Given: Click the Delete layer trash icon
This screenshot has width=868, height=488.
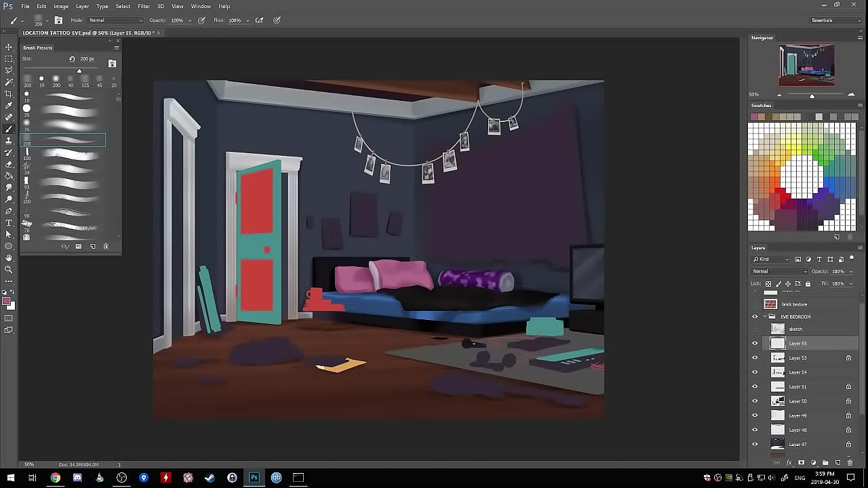Looking at the screenshot, I should (x=850, y=462).
